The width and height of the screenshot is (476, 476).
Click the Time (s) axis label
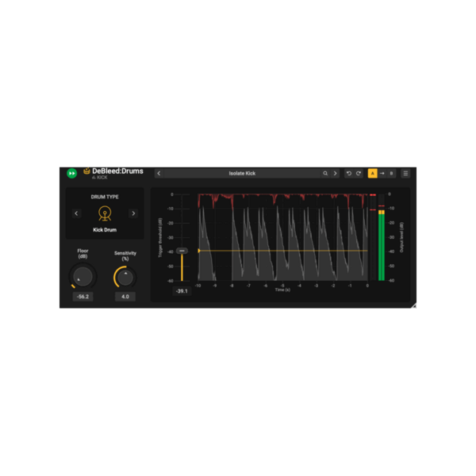point(282,290)
